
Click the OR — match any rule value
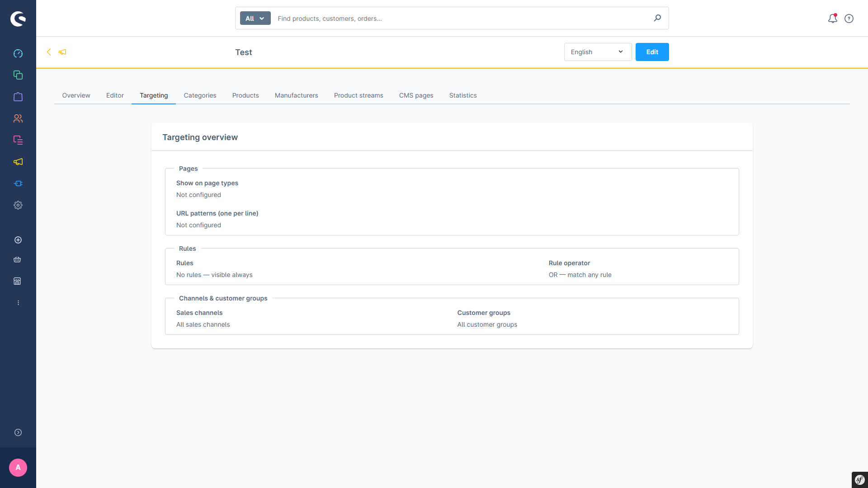[580, 275]
